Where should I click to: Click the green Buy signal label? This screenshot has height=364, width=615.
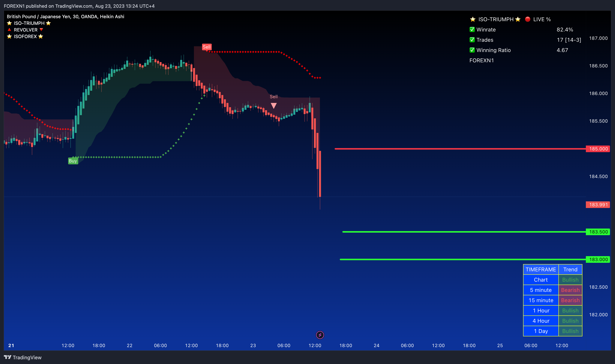coord(73,161)
